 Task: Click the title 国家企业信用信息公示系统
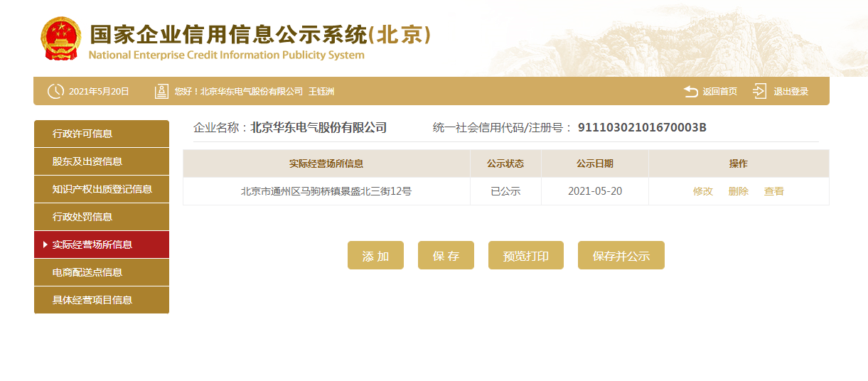227,34
